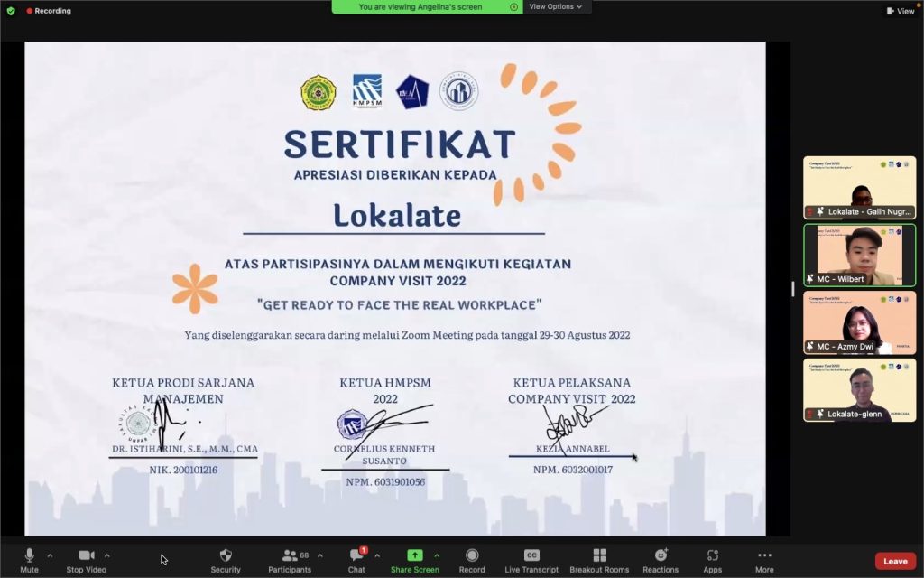Open the More menu
Image resolution: width=924 pixels, height=578 pixels.
coord(764,555)
